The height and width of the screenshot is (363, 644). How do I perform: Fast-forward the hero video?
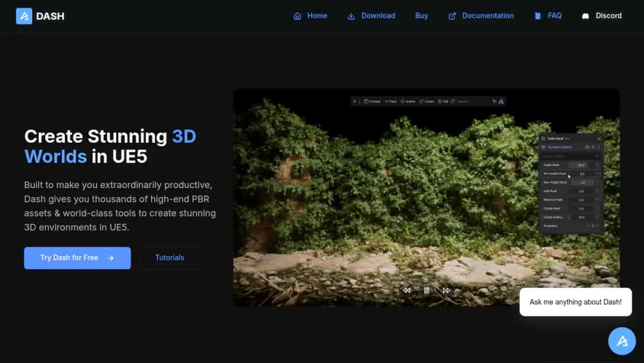pyautogui.click(x=447, y=290)
